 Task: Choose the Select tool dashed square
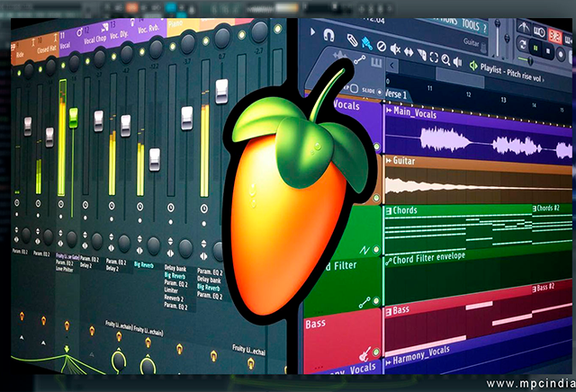click(x=434, y=58)
